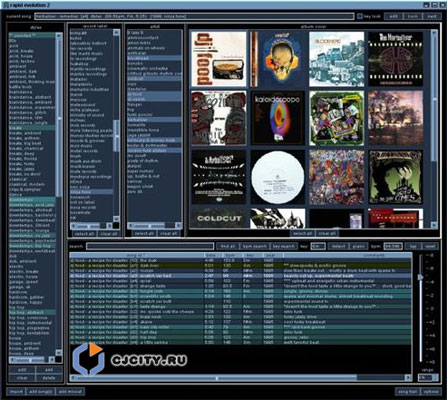Click the key value field
Image resolution: width=447 pixels, height=400 pixels.
pos(318,246)
